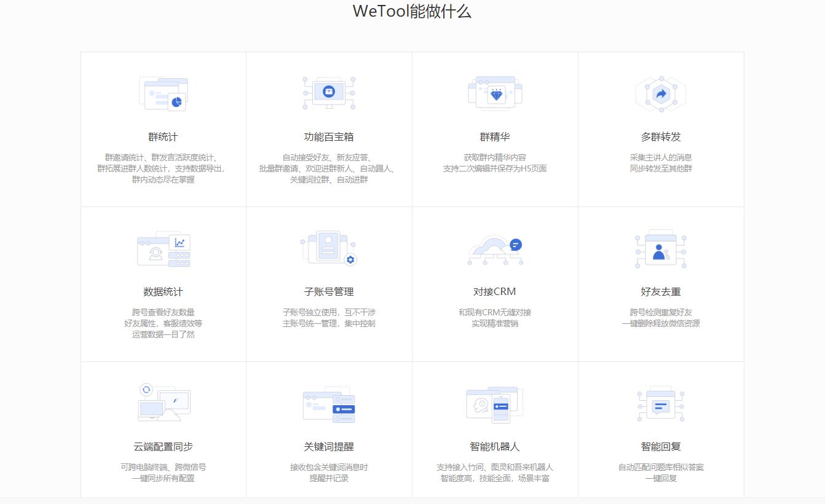Click the line 自动匹配问题库相似答案
The height and width of the screenshot is (504, 825).
661,467
